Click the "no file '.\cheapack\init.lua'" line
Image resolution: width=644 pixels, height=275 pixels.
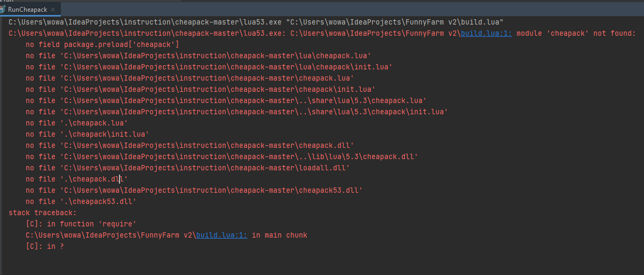coord(88,134)
